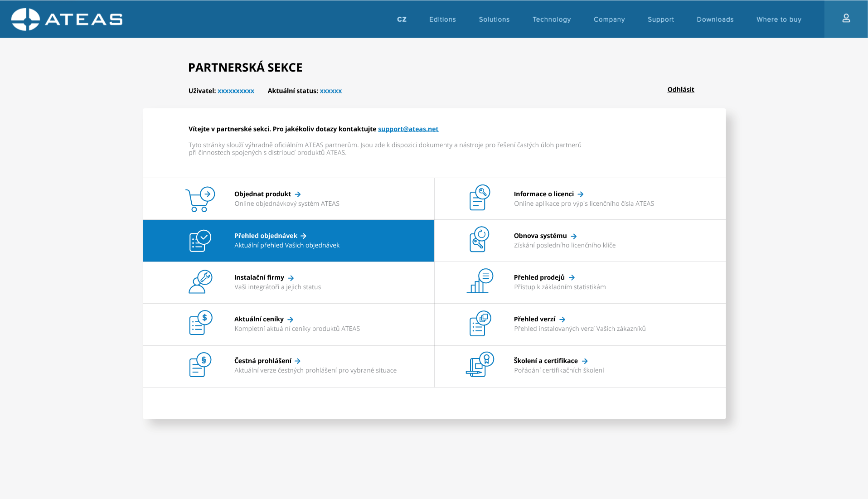Click the ATEAS logo in header
868x499 pixels.
click(x=67, y=19)
